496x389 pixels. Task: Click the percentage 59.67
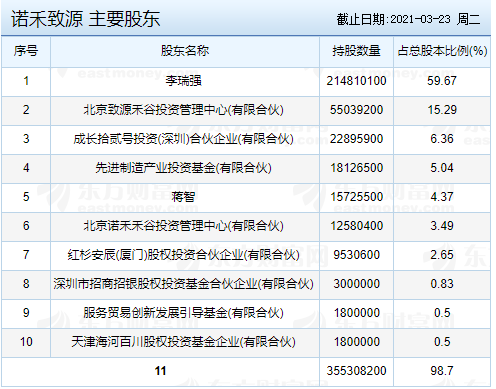click(442, 81)
